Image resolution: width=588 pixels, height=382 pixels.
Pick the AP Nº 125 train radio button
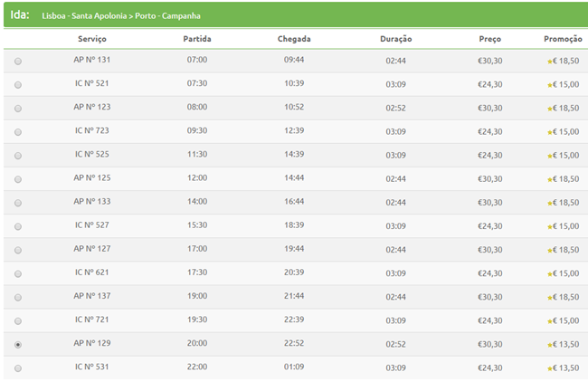(x=17, y=179)
